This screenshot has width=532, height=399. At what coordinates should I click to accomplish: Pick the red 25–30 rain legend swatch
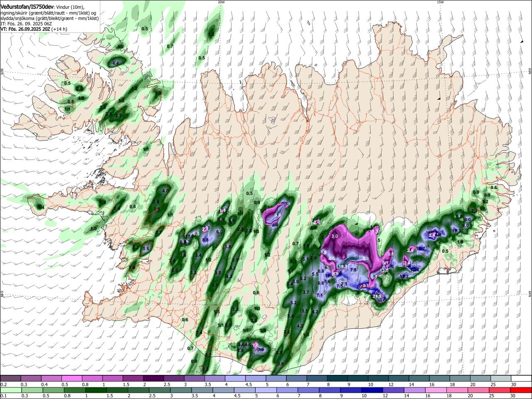[500, 390]
